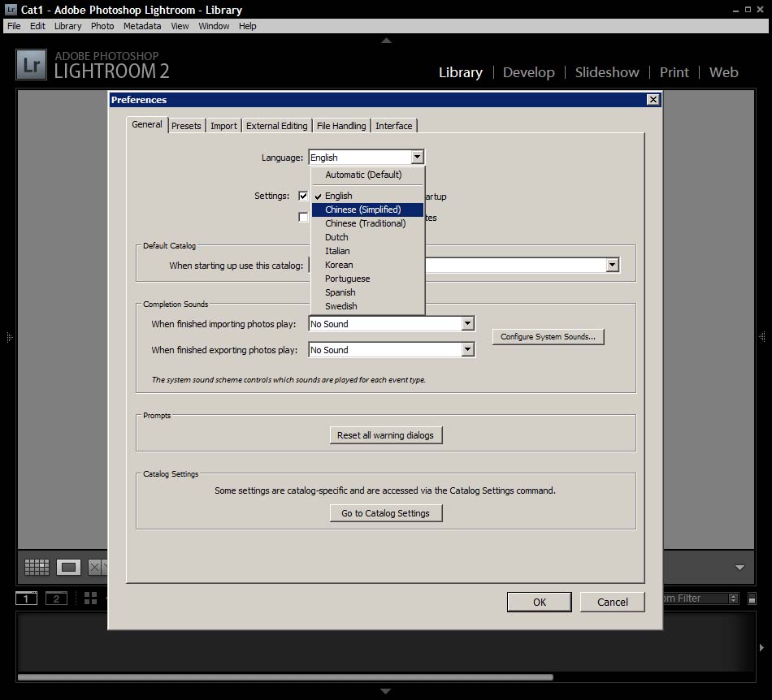Click the filmstrip horizontal scrollbar
Viewport: 772px width, 700px height.
tap(284, 676)
